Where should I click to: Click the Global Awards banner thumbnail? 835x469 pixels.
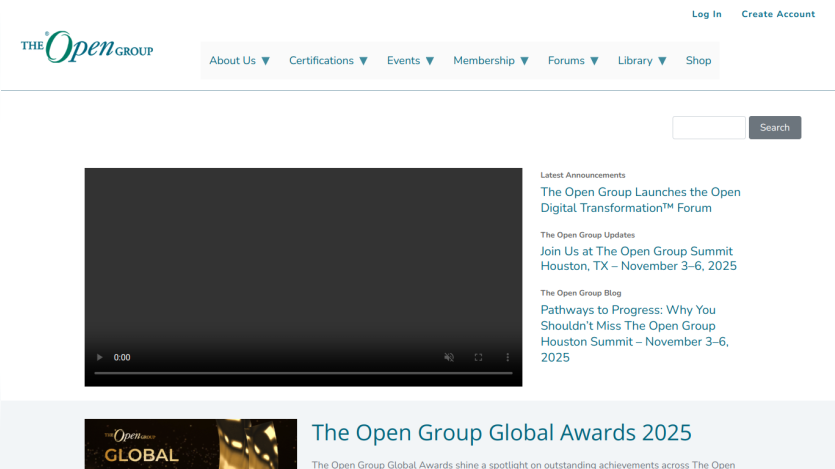point(191,444)
